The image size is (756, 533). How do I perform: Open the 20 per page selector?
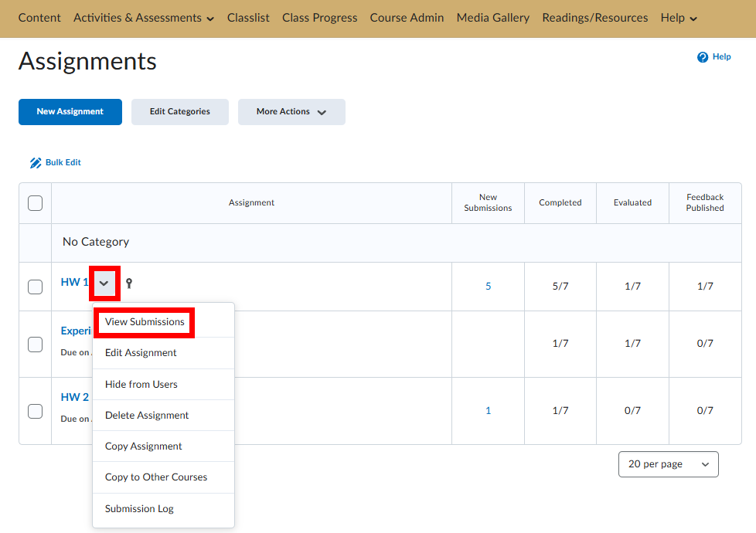point(668,464)
